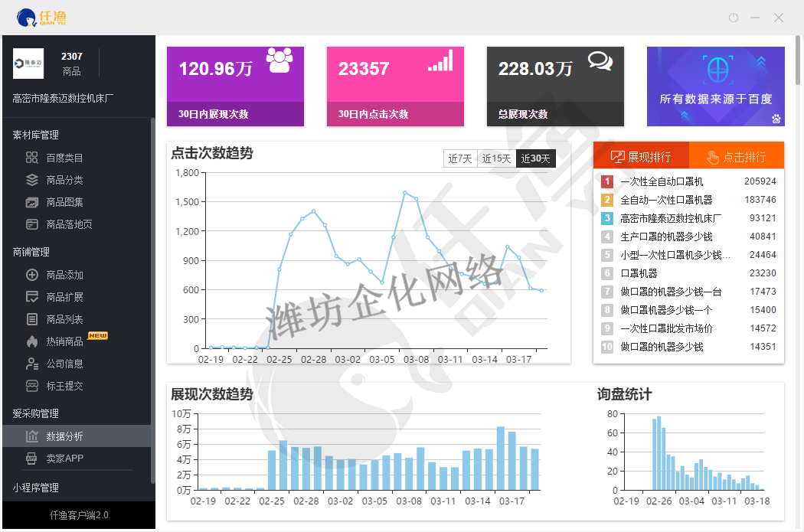Select the 近30天 range option
This screenshot has height=532, width=804.
[536, 158]
